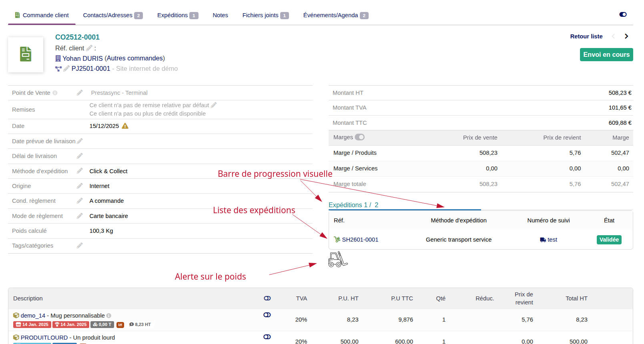Edit the Méthode d'expédition with pencil icon

click(80, 171)
